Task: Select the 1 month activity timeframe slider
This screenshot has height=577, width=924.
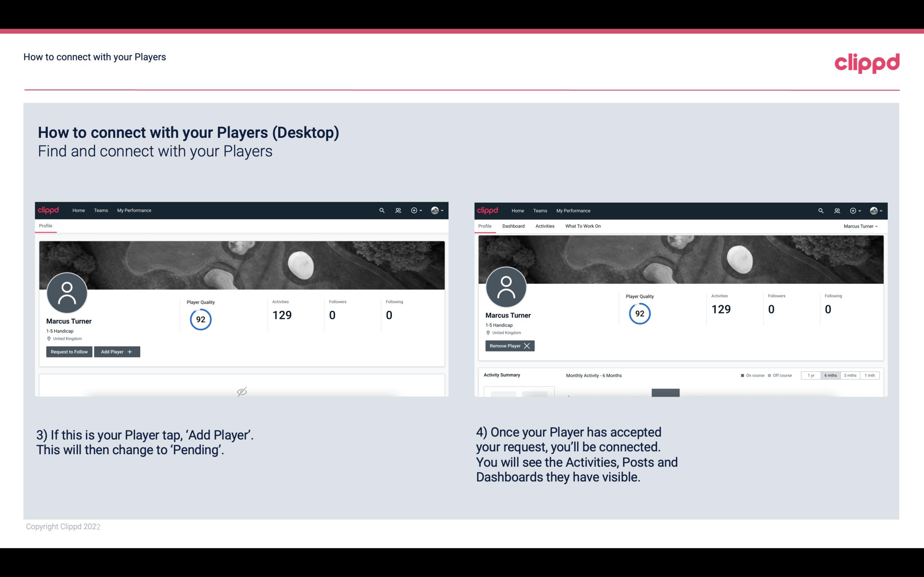Action: (870, 375)
